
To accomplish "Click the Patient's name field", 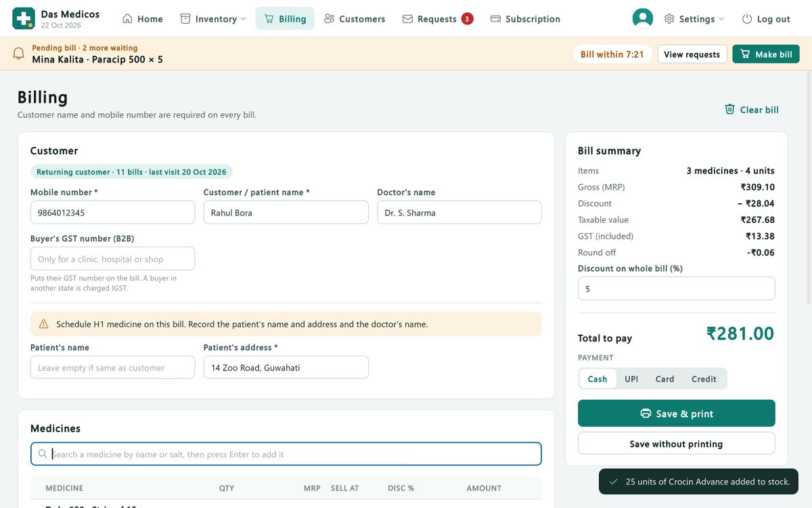I will pyautogui.click(x=112, y=368).
